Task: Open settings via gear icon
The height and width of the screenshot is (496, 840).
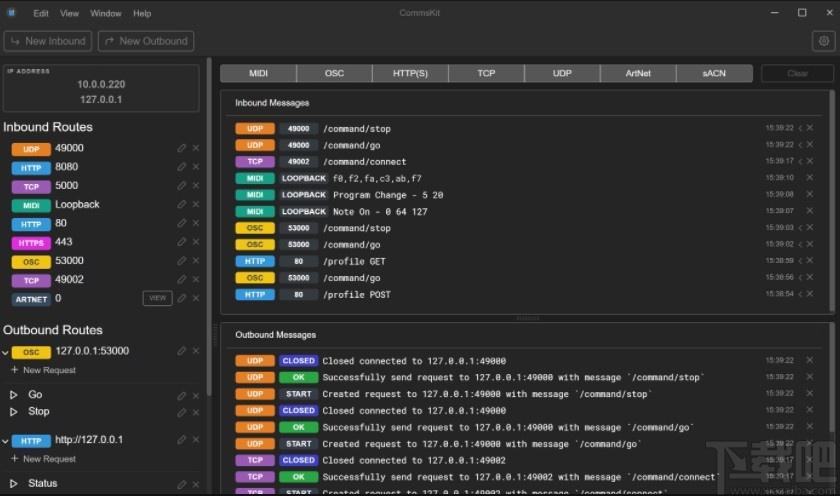Action: [x=823, y=41]
